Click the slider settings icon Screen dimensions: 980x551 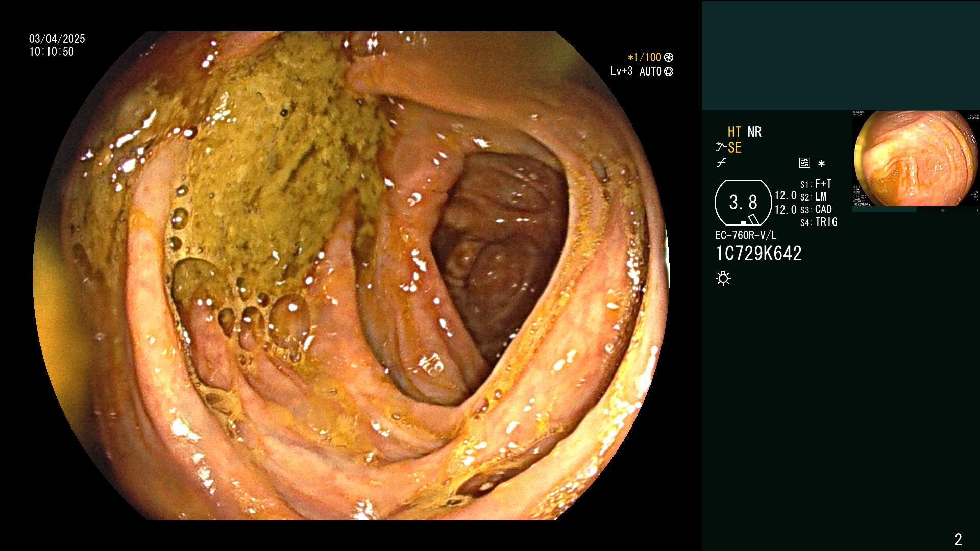804,163
